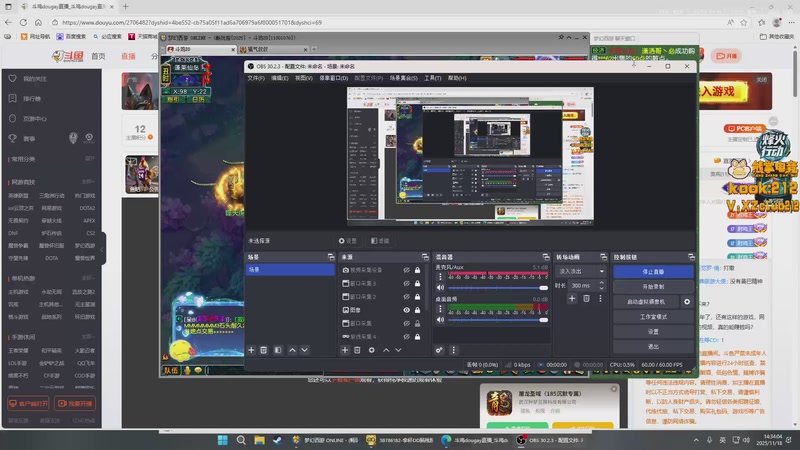Pop out the 控制按钮 dock panel icon
800x450 pixels.
coord(691,257)
